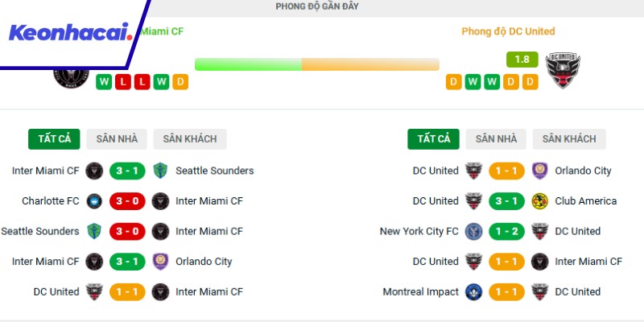Viewport: 644px width, 322px height.
Task: Click the DC United 3 - 1 Club America score
Action: coord(506,201)
